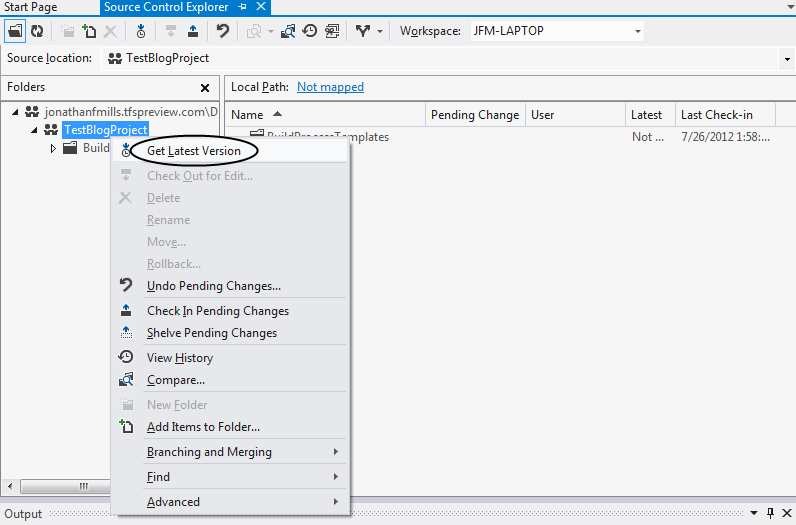Open the Find submenu

(231, 477)
